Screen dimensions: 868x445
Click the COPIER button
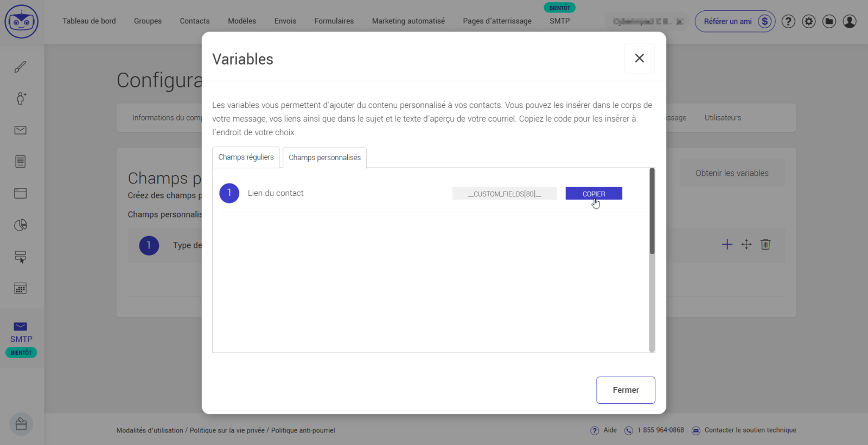pos(594,194)
